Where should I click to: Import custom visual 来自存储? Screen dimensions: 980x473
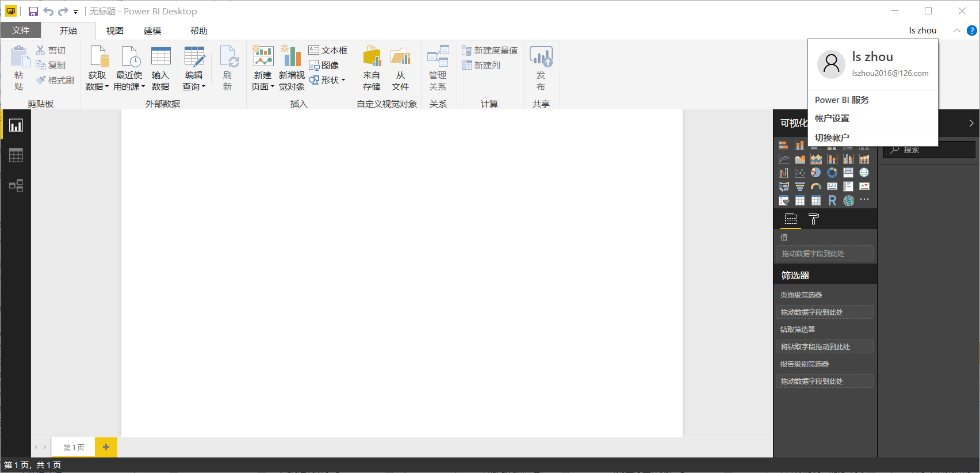point(372,68)
